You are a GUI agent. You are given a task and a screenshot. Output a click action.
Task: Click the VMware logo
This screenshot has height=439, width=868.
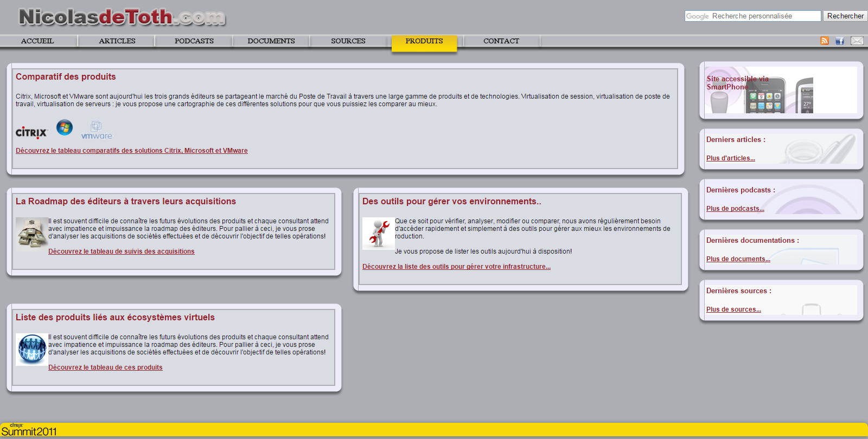click(x=97, y=131)
